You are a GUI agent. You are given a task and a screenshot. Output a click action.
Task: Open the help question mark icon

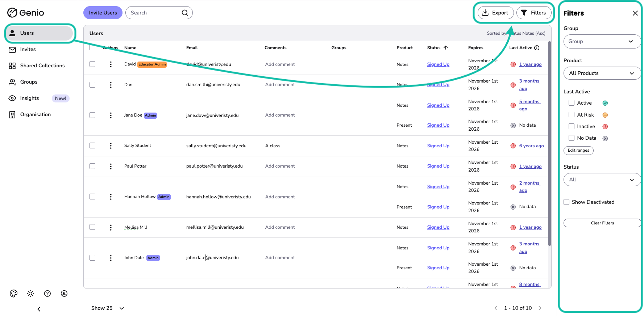47,294
